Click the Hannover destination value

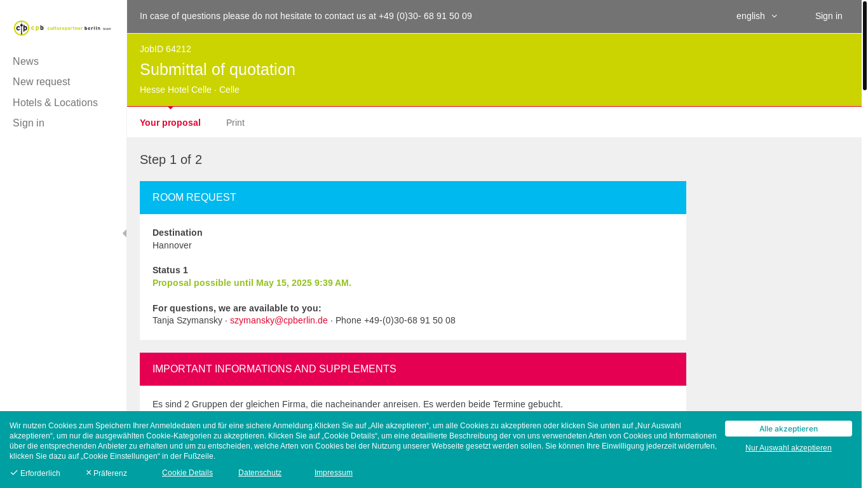[172, 245]
